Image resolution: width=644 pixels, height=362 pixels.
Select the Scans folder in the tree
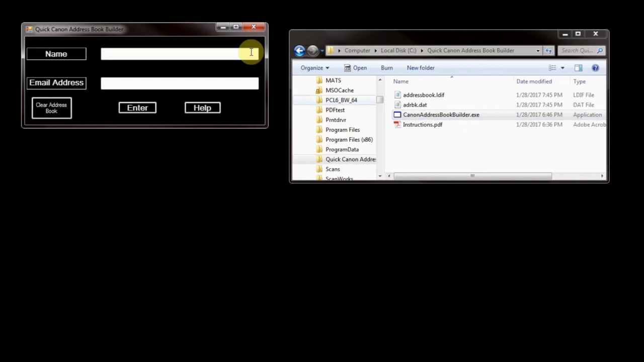tap(333, 169)
